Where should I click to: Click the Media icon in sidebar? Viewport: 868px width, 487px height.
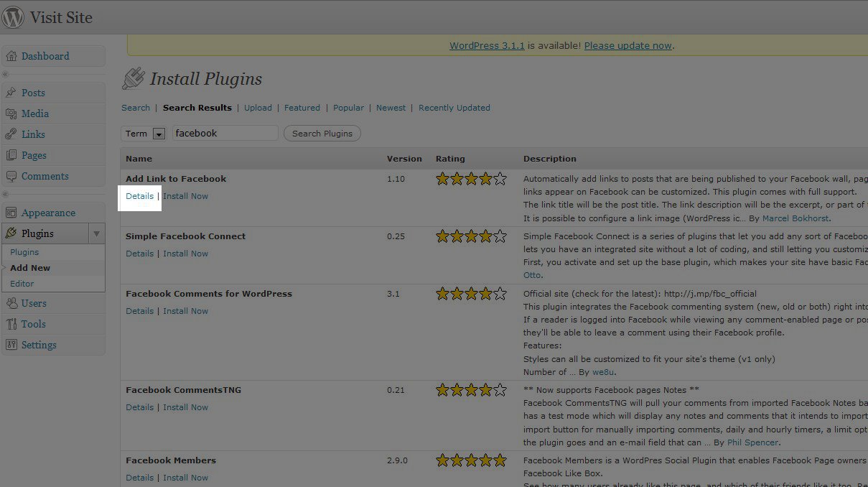point(11,113)
